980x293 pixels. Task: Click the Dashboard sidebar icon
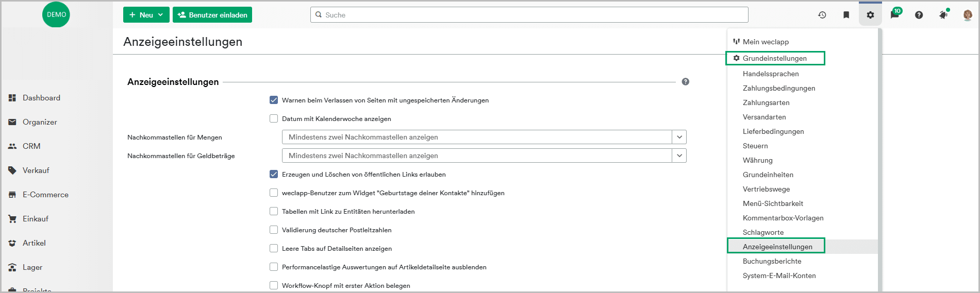pyautogui.click(x=12, y=98)
